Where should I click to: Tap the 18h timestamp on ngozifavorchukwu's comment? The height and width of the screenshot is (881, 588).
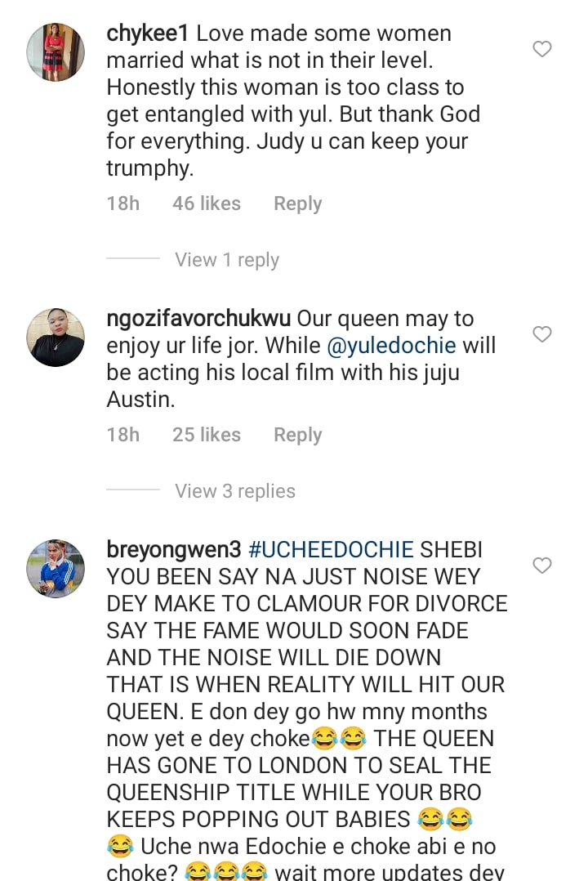click(122, 435)
